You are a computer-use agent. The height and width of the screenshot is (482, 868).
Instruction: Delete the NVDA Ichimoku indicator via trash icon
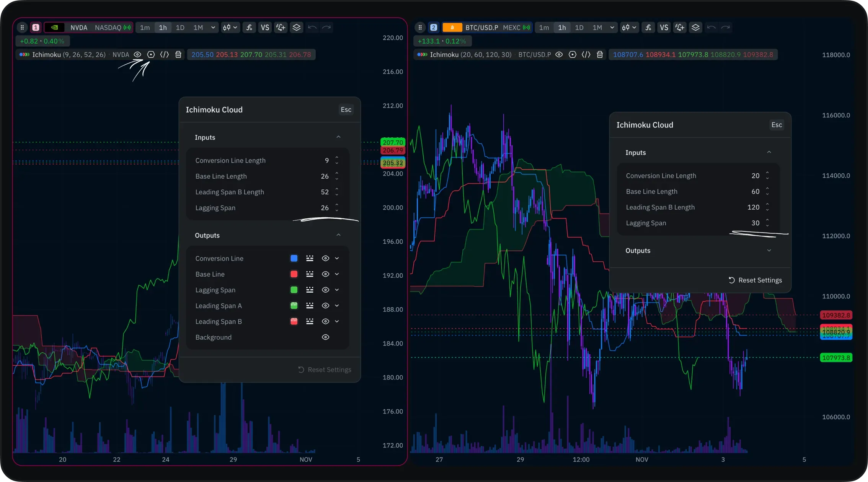(178, 55)
